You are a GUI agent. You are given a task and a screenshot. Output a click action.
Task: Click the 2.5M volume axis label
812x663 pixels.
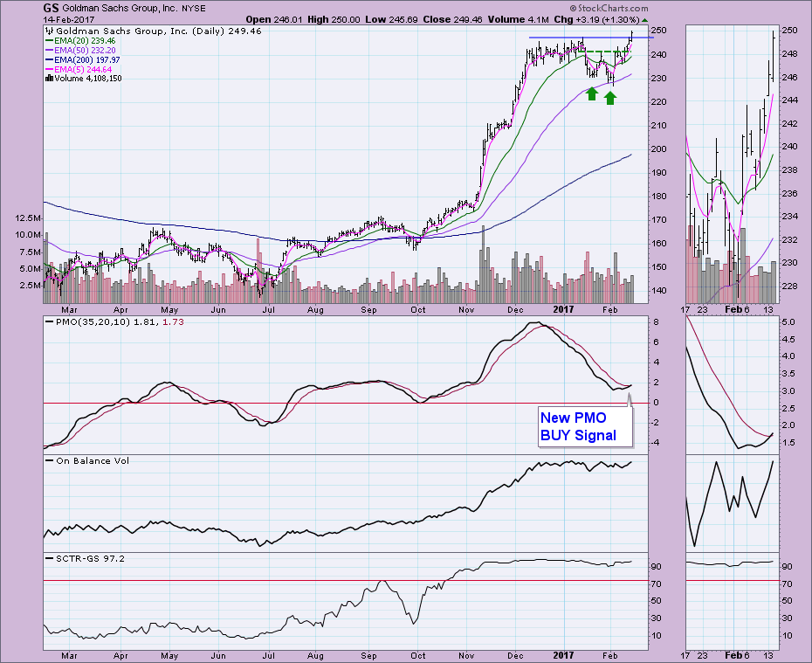(31, 286)
